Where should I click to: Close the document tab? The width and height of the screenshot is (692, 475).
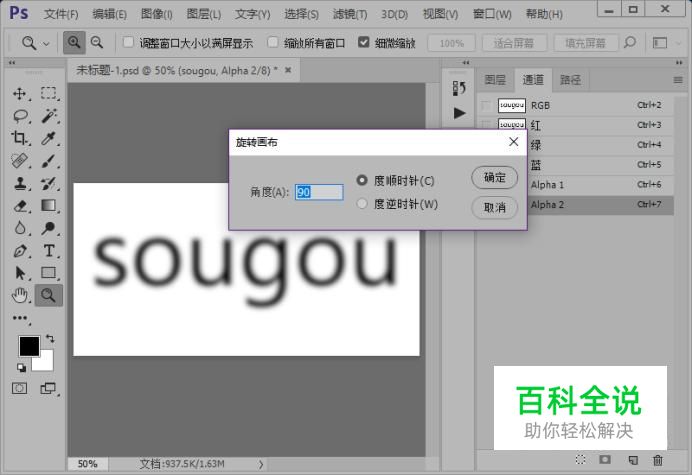tap(288, 70)
